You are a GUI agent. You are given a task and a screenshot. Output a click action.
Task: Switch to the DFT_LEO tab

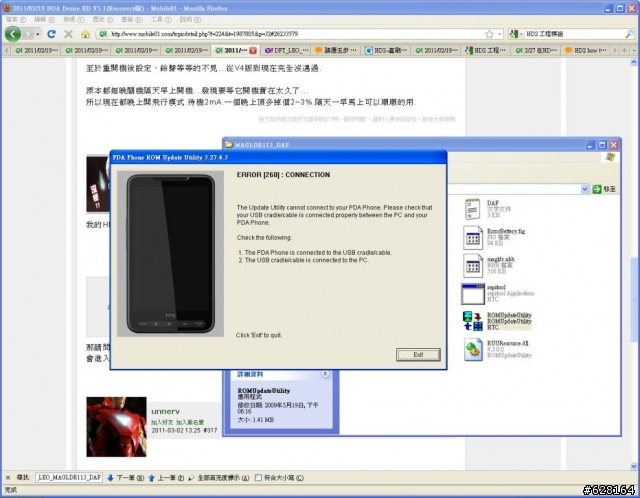(286, 50)
